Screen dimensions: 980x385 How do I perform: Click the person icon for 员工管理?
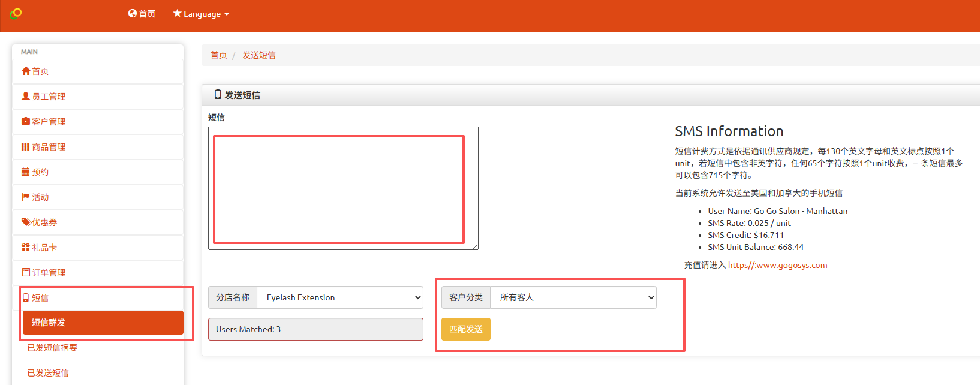point(26,96)
